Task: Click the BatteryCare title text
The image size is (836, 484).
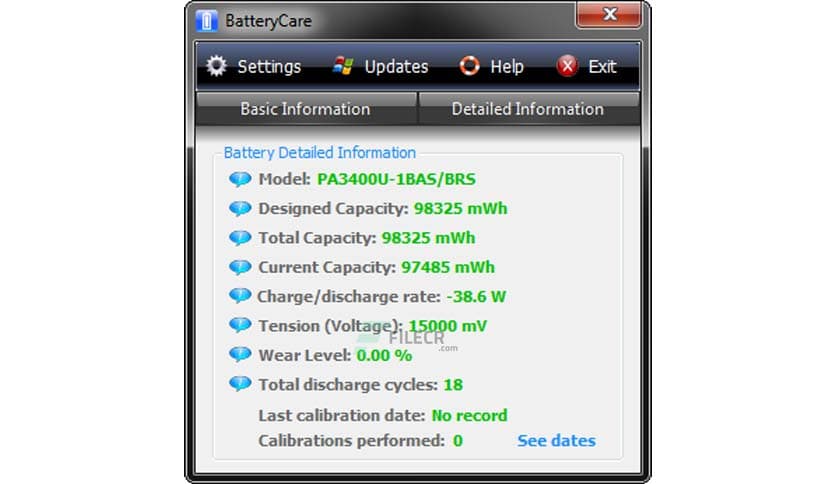Action: [x=268, y=21]
